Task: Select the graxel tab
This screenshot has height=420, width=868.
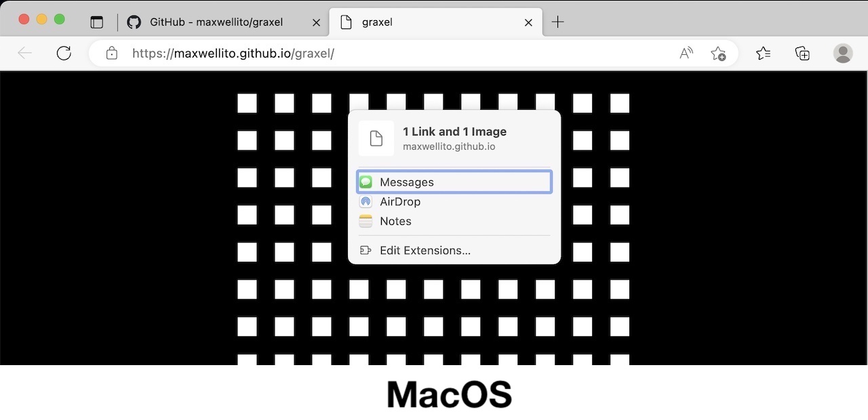Action: click(x=436, y=22)
